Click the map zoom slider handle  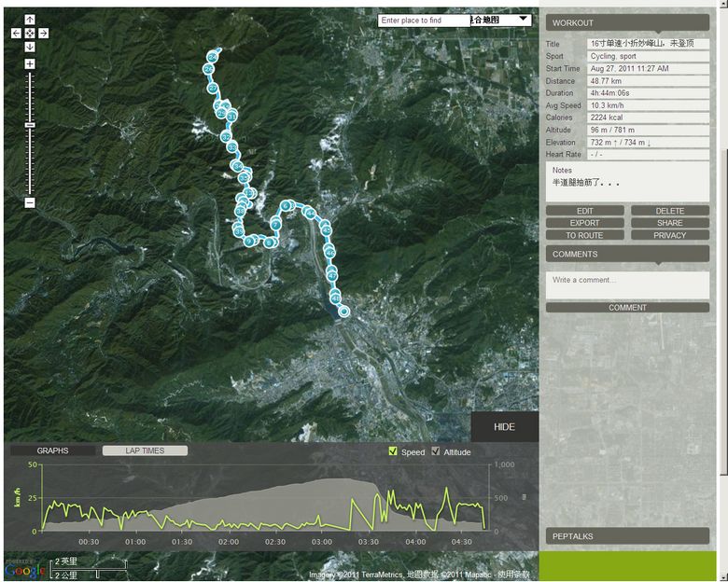coord(30,124)
